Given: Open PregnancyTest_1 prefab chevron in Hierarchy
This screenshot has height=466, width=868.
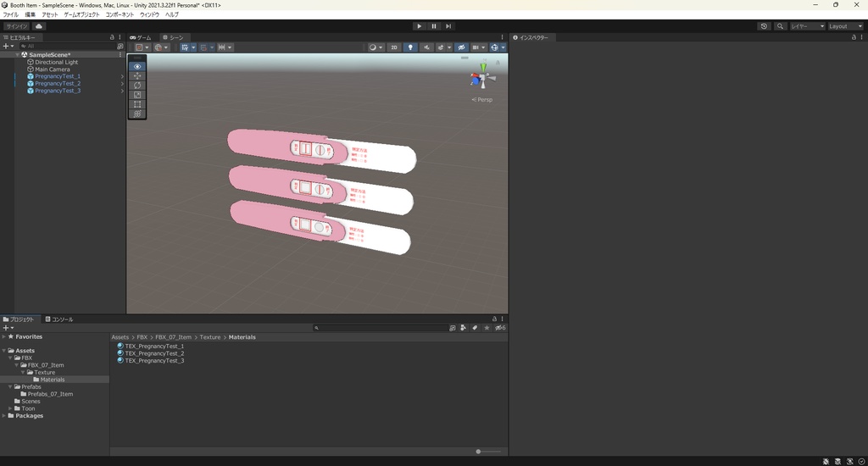Looking at the screenshot, I should [x=122, y=76].
